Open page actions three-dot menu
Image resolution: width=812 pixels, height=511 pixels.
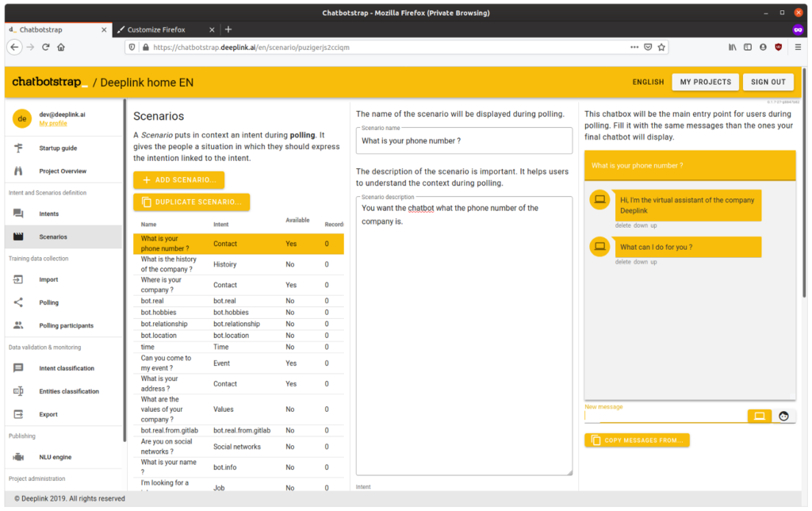pos(634,47)
